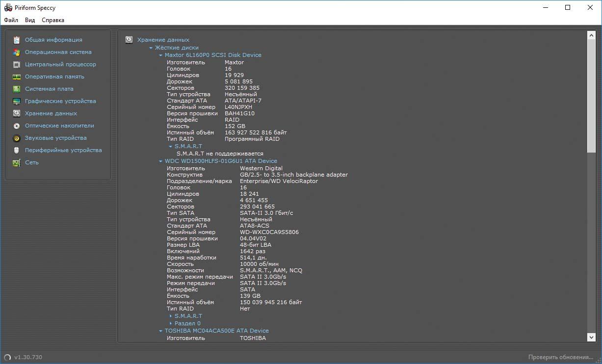This screenshot has height=364, width=602.
Task: Expand S.M.A.R.T under WDC WD1500HLFS
Action: (x=171, y=316)
